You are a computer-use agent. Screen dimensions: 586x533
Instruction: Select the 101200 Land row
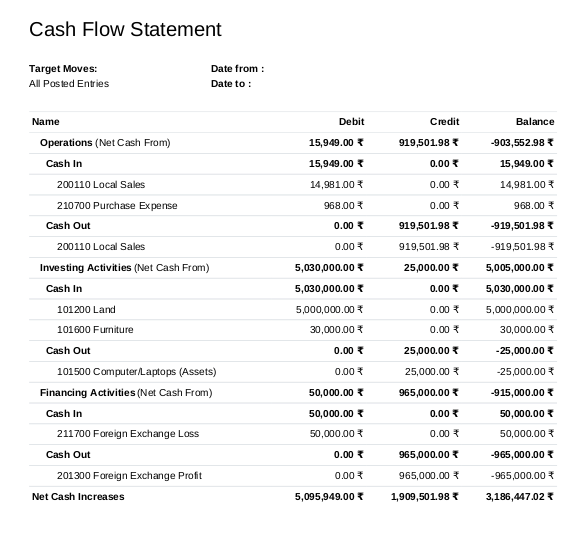tap(293, 309)
